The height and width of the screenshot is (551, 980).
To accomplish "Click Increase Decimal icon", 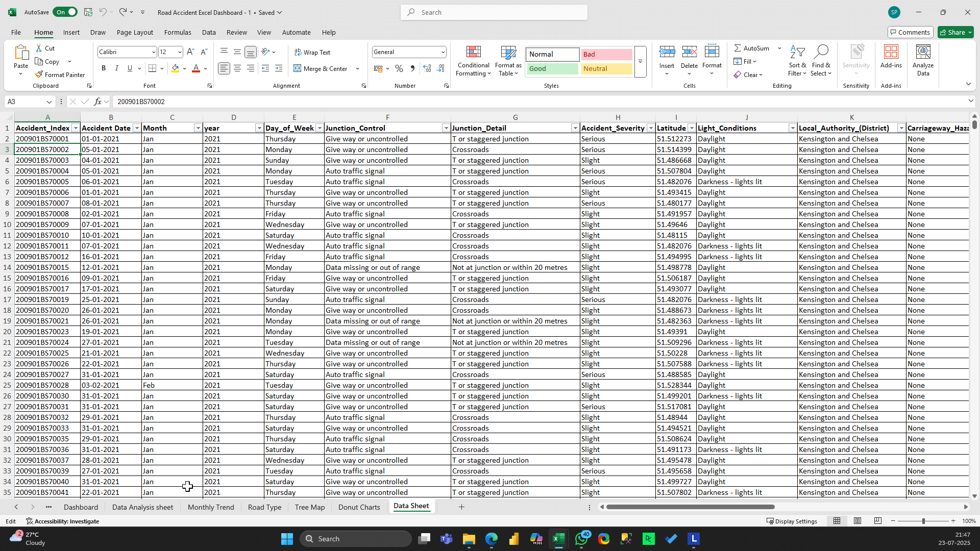I will (427, 68).
